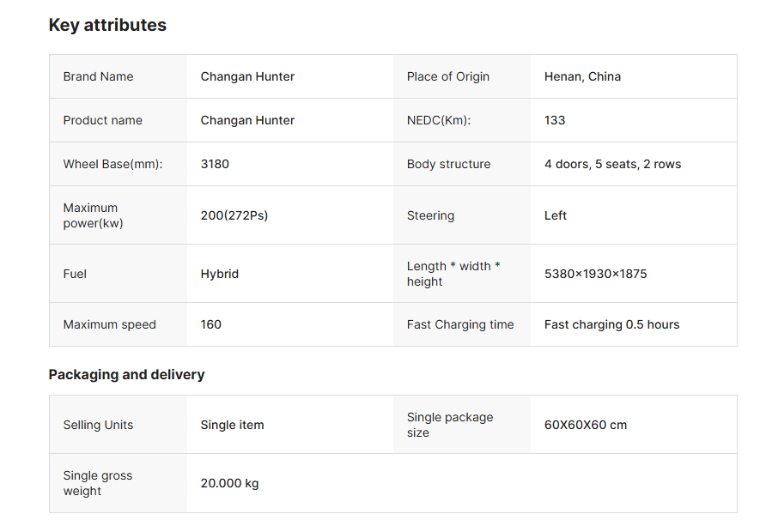Image resolution: width=760 pixels, height=532 pixels.
Task: Click the Packaging and delivery heading
Action: click(127, 375)
